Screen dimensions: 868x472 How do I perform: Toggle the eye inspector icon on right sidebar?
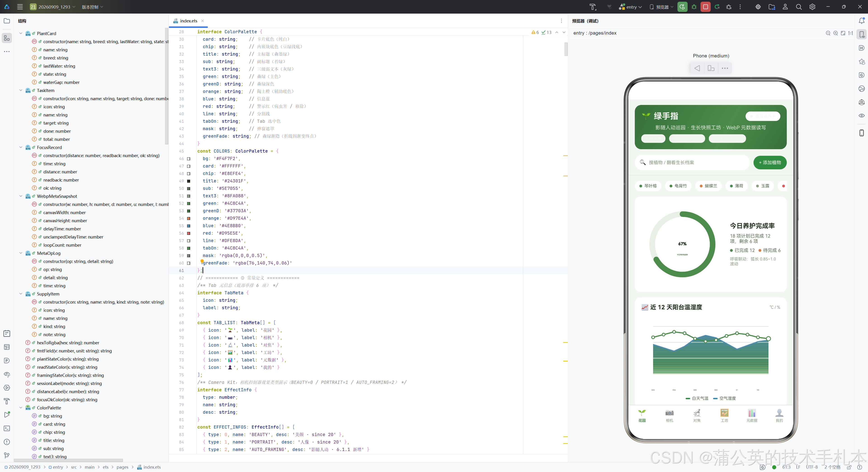(861, 116)
